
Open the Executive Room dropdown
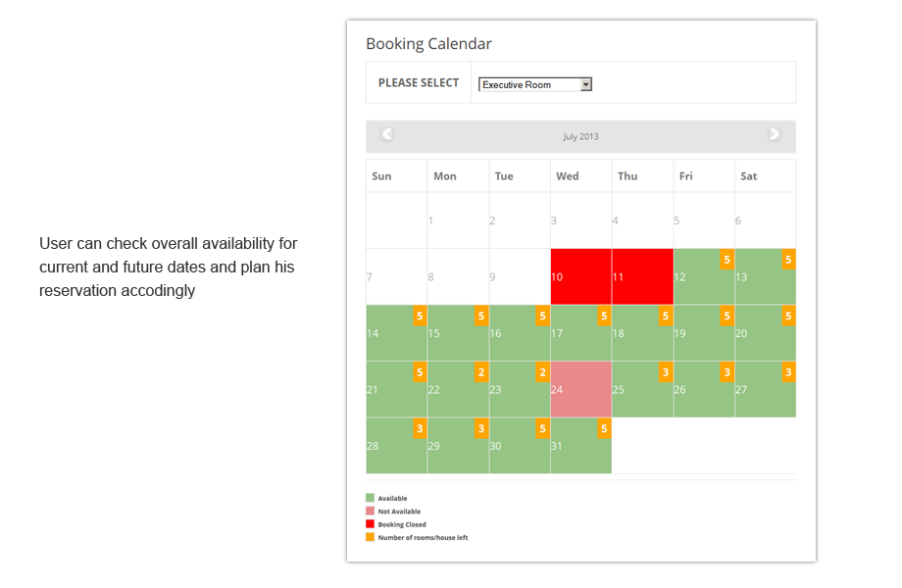click(535, 85)
